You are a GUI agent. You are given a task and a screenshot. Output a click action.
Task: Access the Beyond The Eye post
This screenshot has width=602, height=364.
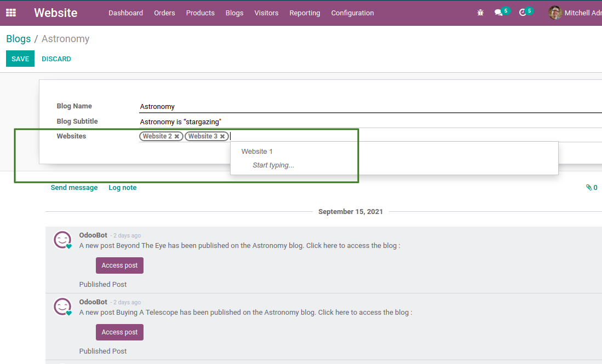[x=119, y=265]
